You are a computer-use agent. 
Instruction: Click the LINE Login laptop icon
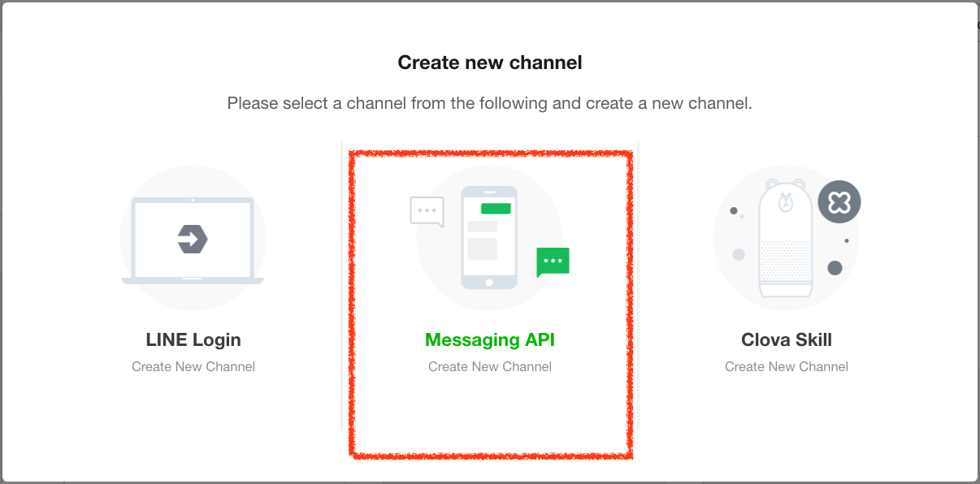coord(193,236)
